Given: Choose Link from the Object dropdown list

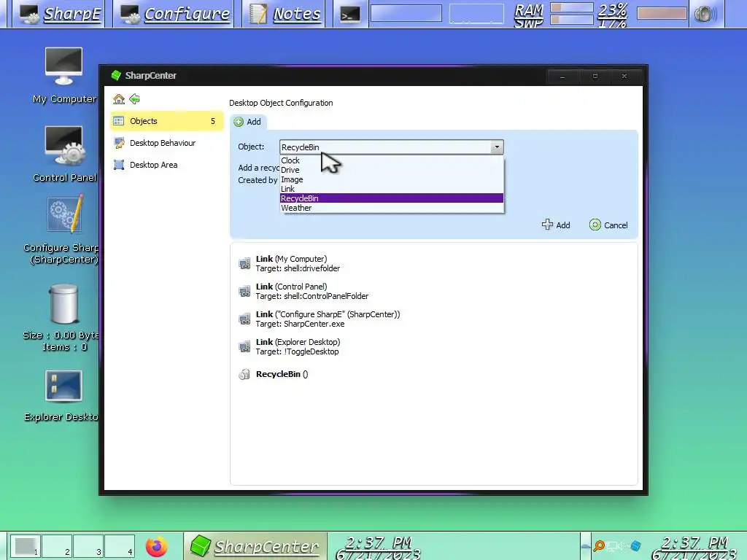Looking at the screenshot, I should (392, 189).
